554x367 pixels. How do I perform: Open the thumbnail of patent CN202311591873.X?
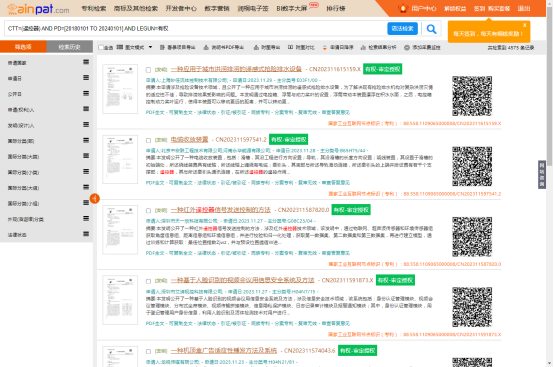(x=120, y=300)
